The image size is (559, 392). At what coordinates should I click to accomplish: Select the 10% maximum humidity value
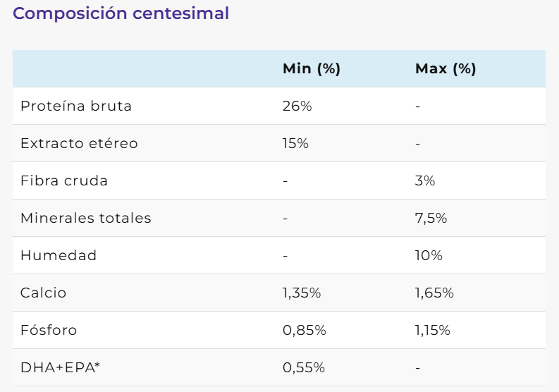(x=429, y=255)
